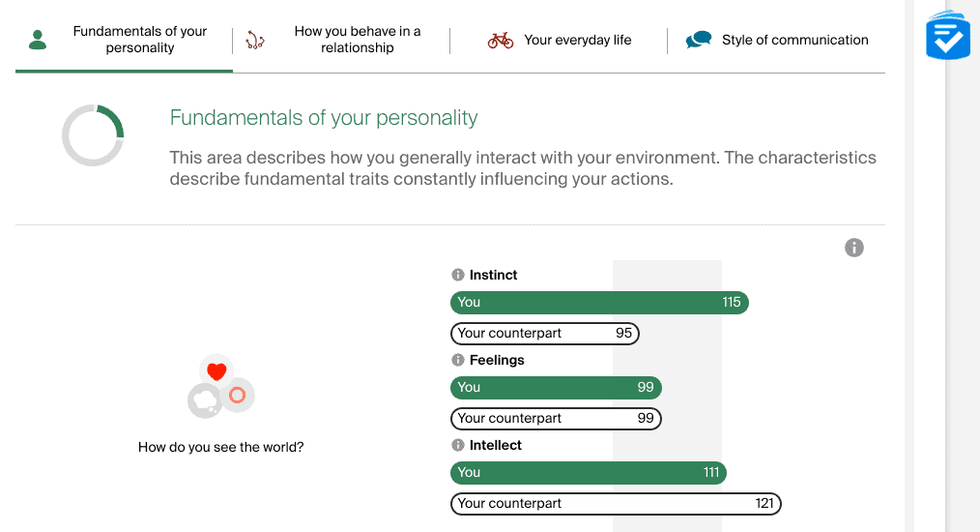The height and width of the screenshot is (532, 980).
Task: Click the heart and thought bubble illustration
Action: click(x=220, y=386)
